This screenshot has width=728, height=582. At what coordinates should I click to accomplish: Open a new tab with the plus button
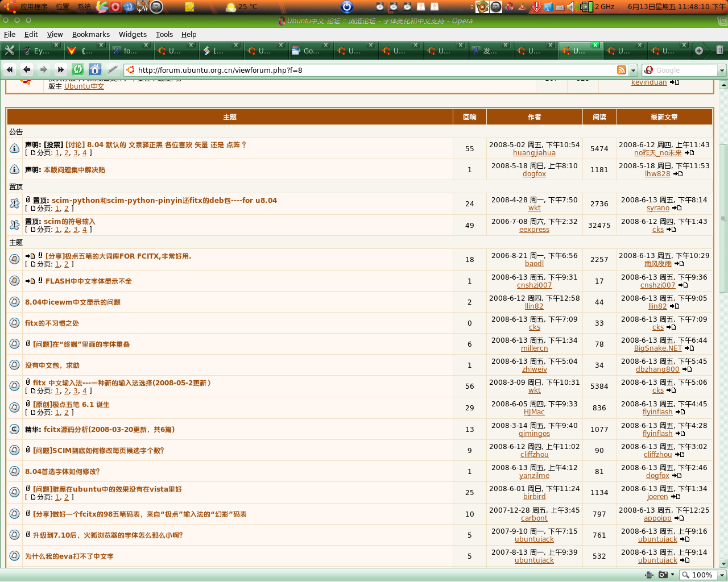tap(699, 51)
